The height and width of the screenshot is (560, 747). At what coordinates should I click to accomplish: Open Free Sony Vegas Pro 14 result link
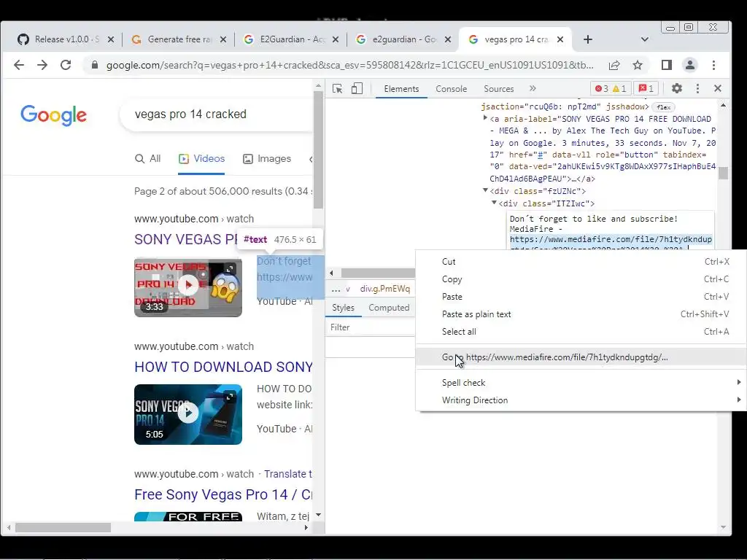(x=223, y=494)
